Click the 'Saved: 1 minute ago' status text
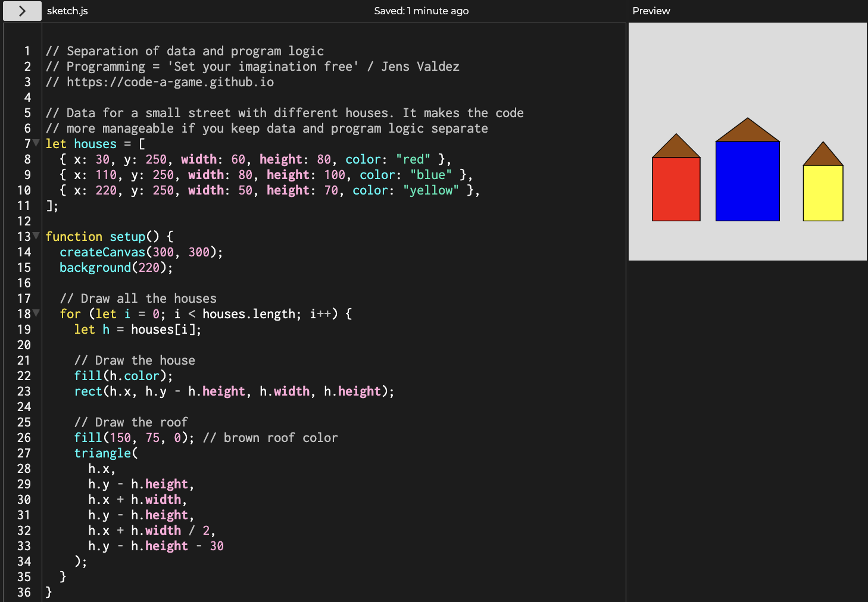Viewport: 868px width, 602px height. (421, 11)
